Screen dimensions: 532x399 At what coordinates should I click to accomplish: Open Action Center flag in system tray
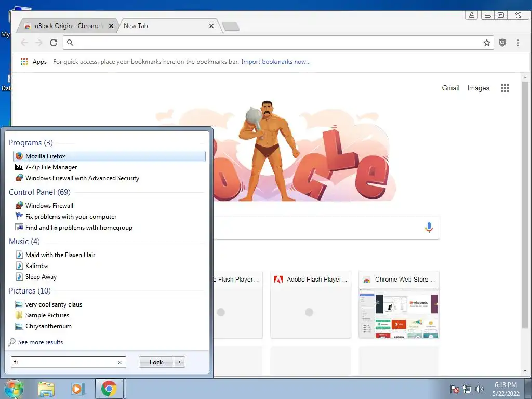point(454,389)
